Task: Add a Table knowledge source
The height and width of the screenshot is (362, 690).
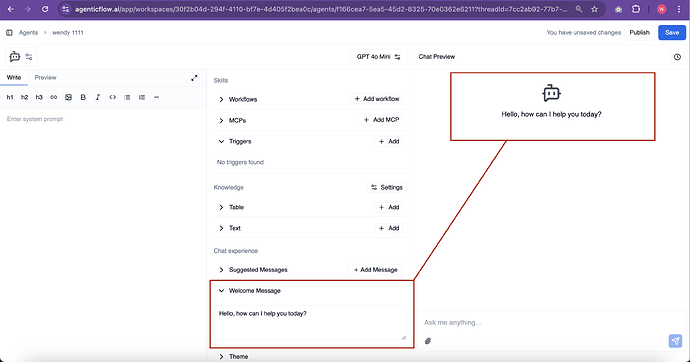Action: coord(389,207)
